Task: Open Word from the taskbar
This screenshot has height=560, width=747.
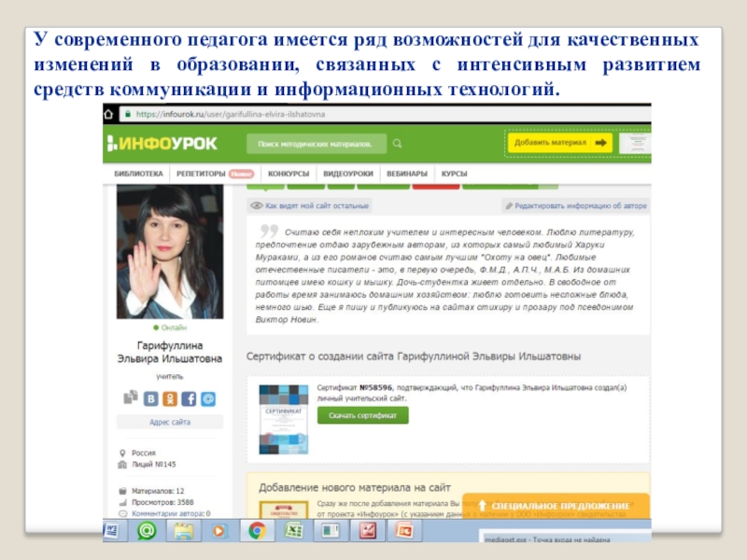Action: (x=111, y=530)
